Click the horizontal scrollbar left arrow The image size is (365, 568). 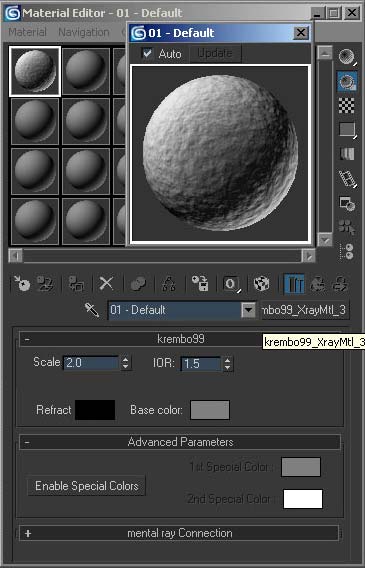(15, 256)
